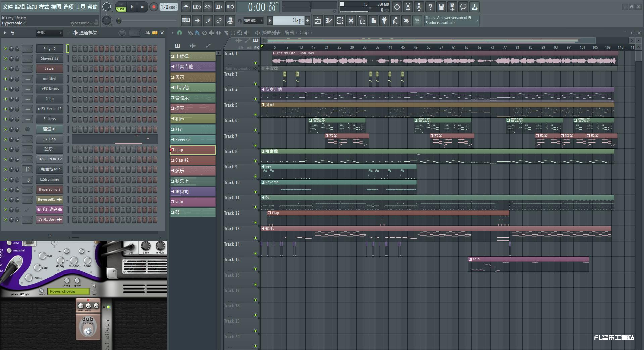This screenshot has width=644, height=350.
Task: Toggle the Slayer2 channel select indicator
Action: pyautogui.click(x=67, y=49)
